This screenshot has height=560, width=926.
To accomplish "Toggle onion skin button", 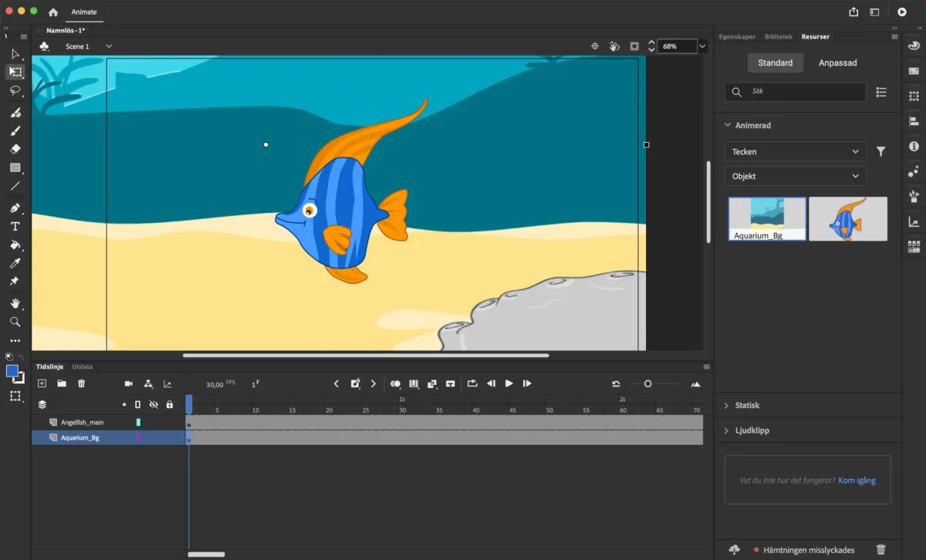I will coord(395,383).
